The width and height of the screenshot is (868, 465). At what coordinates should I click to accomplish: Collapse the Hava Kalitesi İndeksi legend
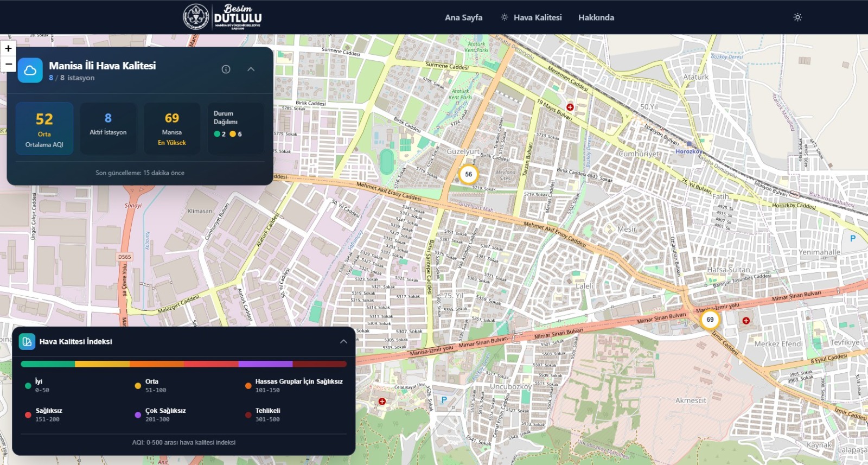click(343, 341)
